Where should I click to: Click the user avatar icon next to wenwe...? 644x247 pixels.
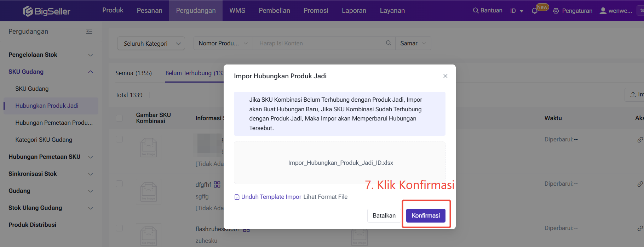click(x=603, y=11)
